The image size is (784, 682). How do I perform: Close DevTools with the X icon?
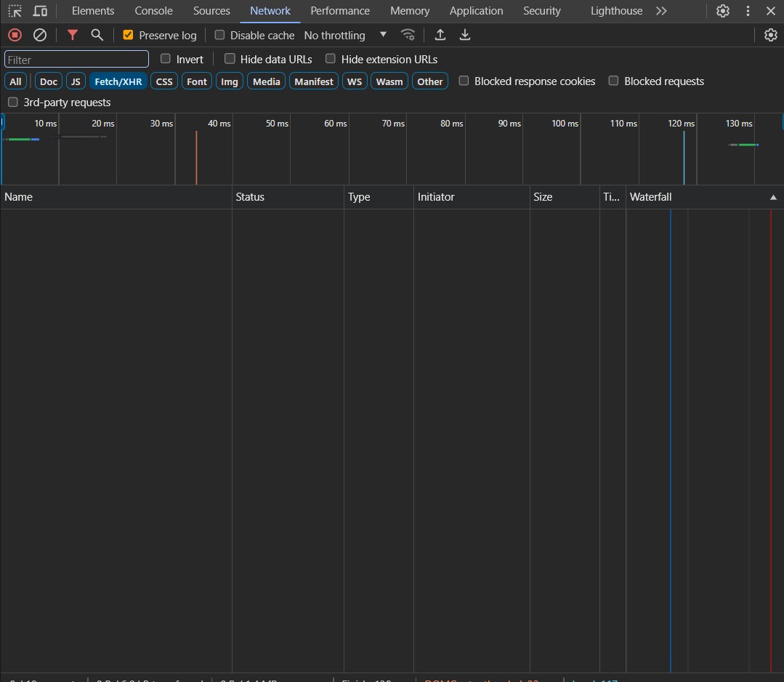tap(770, 11)
